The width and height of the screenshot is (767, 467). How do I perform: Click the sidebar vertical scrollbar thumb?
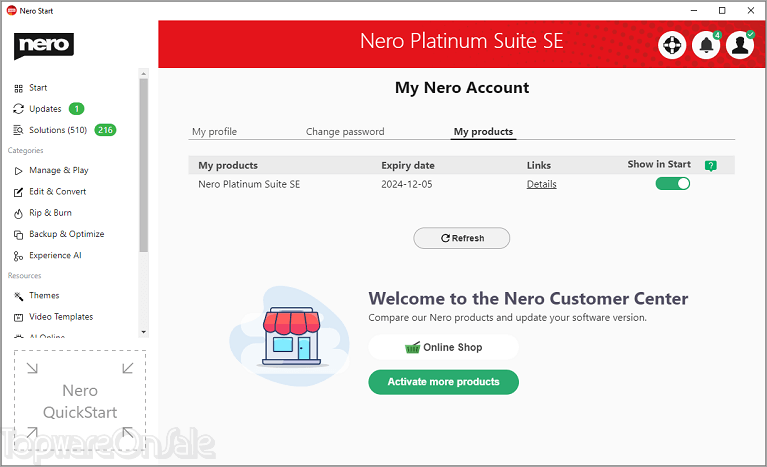point(144,165)
